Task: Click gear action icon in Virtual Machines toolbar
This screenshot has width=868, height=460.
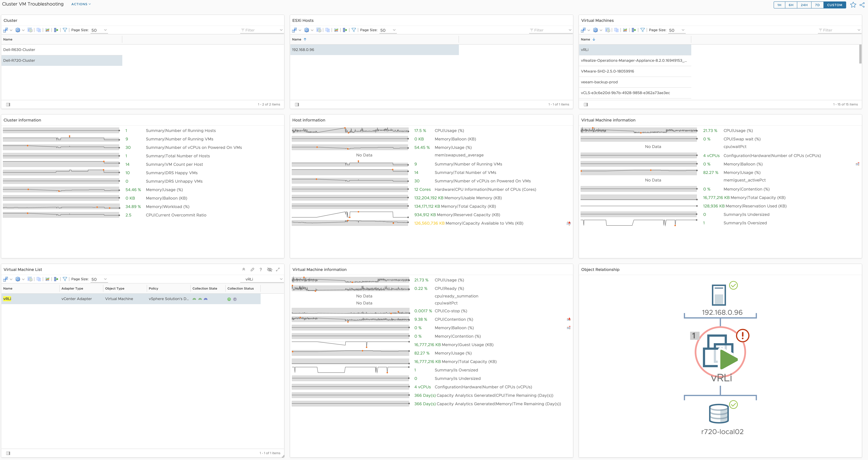Action: click(x=595, y=30)
